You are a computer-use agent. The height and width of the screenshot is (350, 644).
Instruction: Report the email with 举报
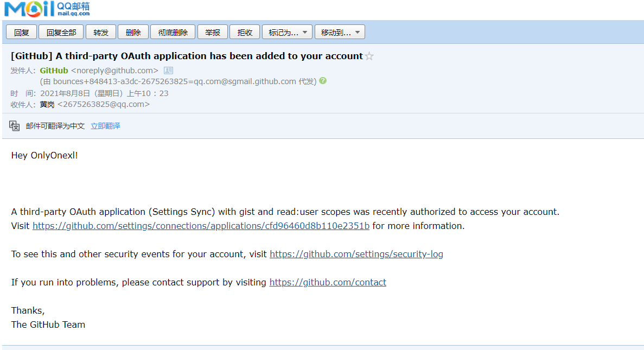[x=213, y=32]
